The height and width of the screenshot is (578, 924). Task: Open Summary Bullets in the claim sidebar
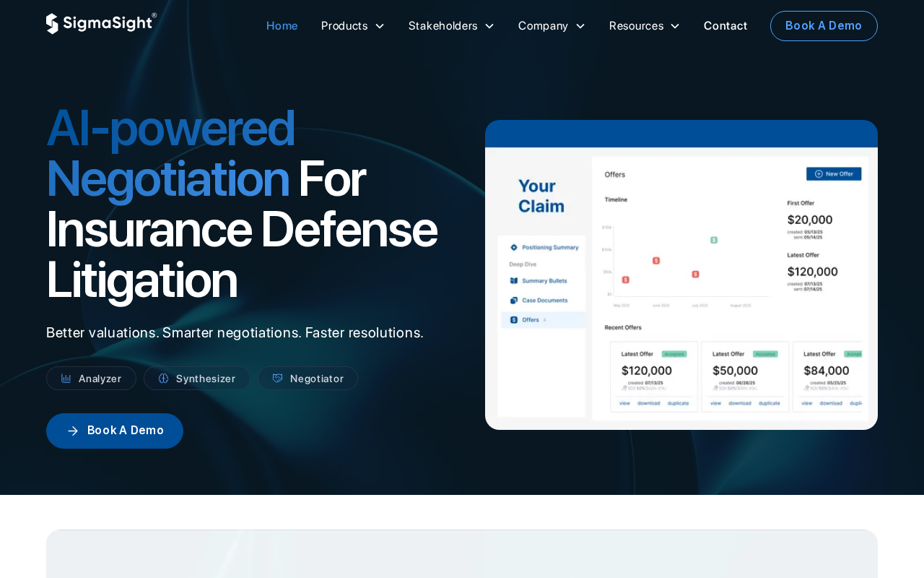(x=539, y=280)
